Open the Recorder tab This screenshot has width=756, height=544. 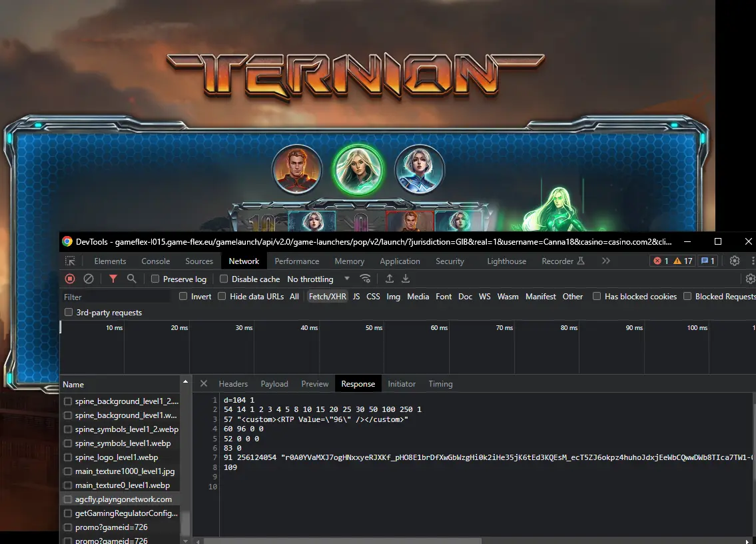click(563, 261)
